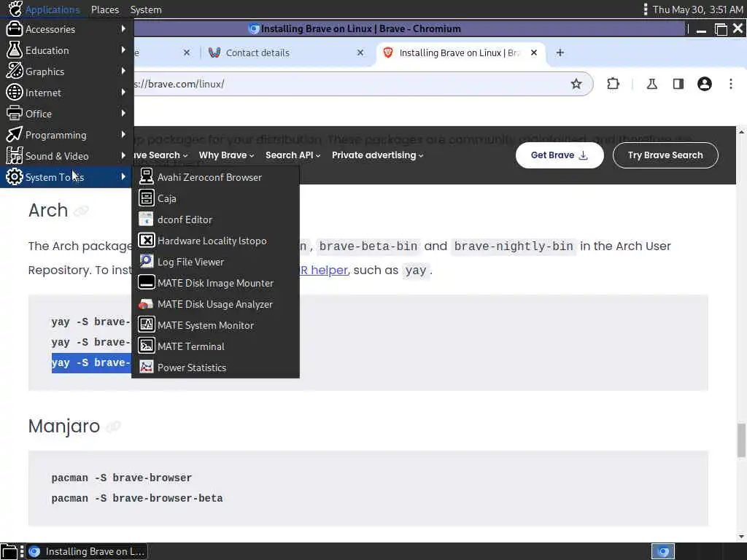
Task: Click the show desktop icon in bottom panel
Action: coord(9,551)
